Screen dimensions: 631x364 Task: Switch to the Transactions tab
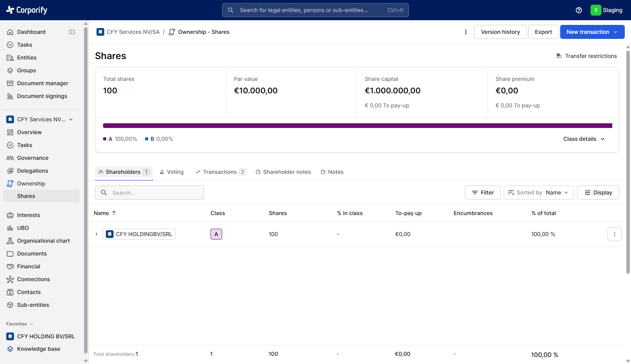click(220, 172)
